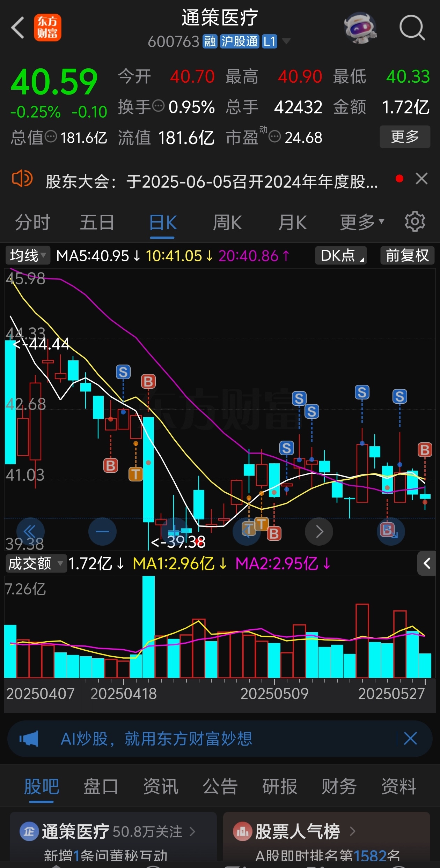Image resolution: width=440 pixels, height=868 pixels.
Task: Tap the <-44.44 high price label
Action: click(41, 344)
